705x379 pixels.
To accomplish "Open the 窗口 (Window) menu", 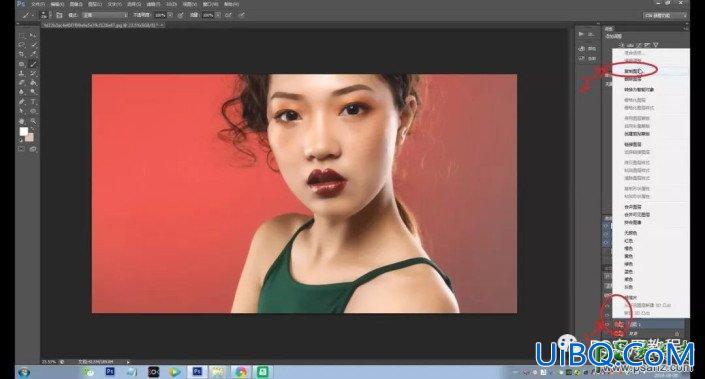I will (x=210, y=4).
